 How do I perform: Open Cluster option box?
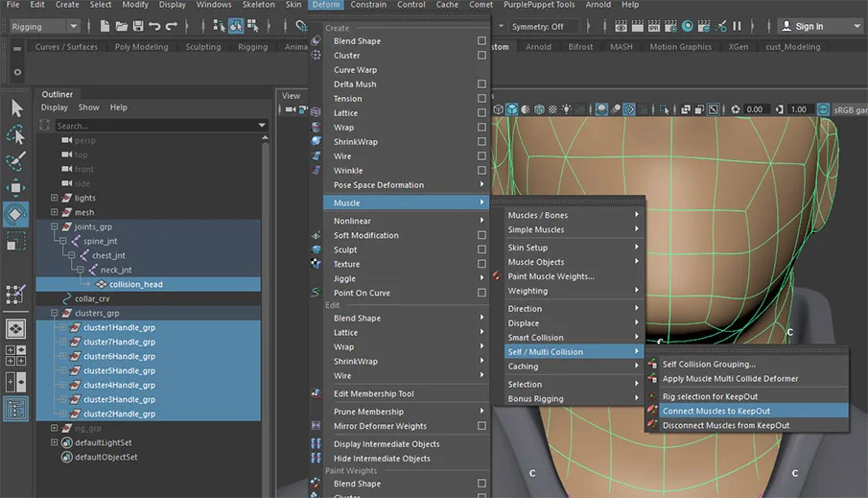481,56
